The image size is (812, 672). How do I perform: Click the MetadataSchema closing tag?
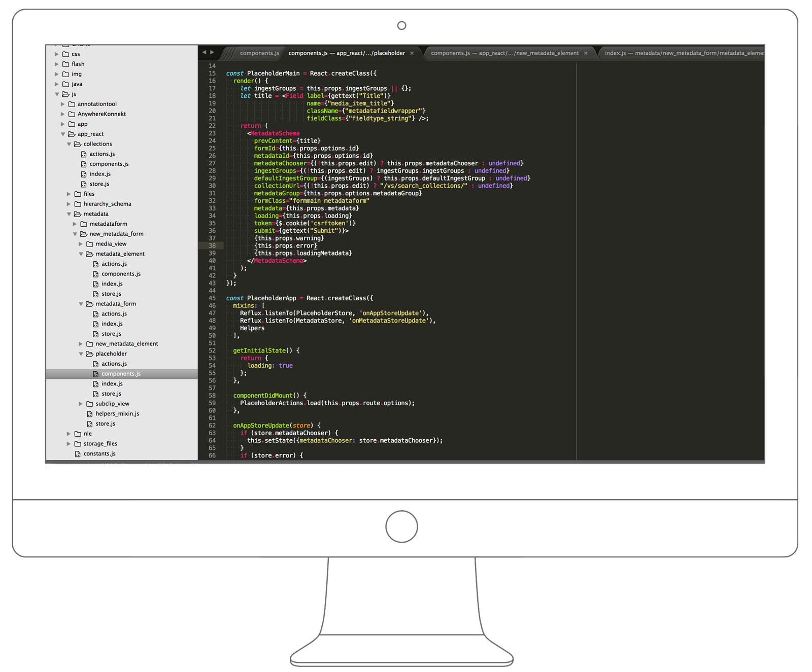(277, 261)
